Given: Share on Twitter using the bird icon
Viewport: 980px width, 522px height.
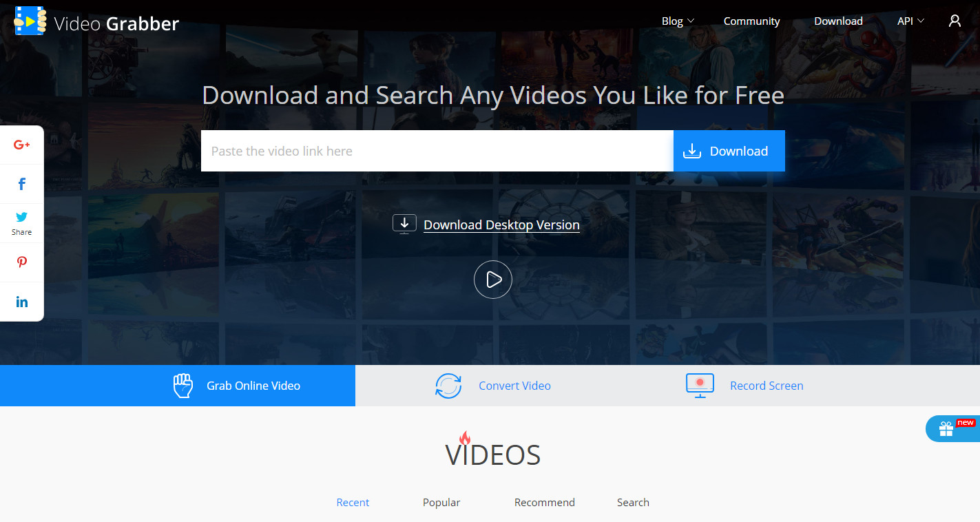Looking at the screenshot, I should click(x=22, y=217).
